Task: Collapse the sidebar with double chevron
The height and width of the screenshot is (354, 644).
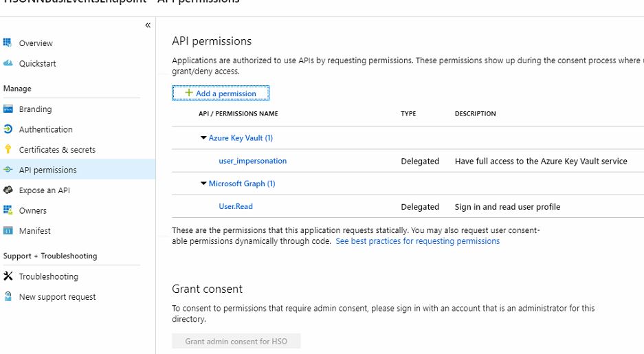Action: point(147,25)
